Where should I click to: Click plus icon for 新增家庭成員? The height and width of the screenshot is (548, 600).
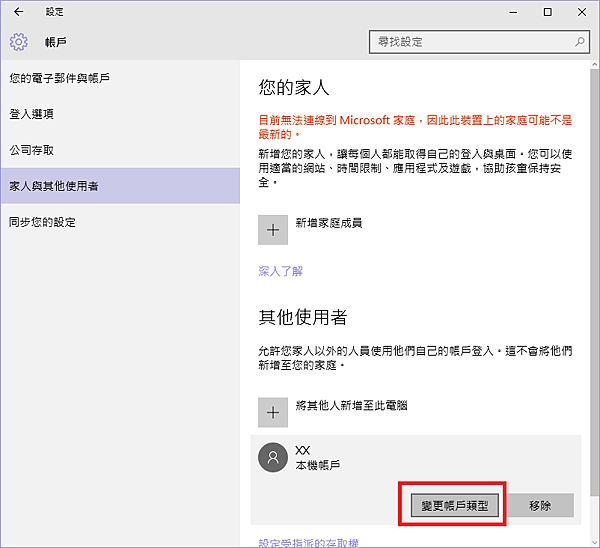pyautogui.click(x=273, y=230)
